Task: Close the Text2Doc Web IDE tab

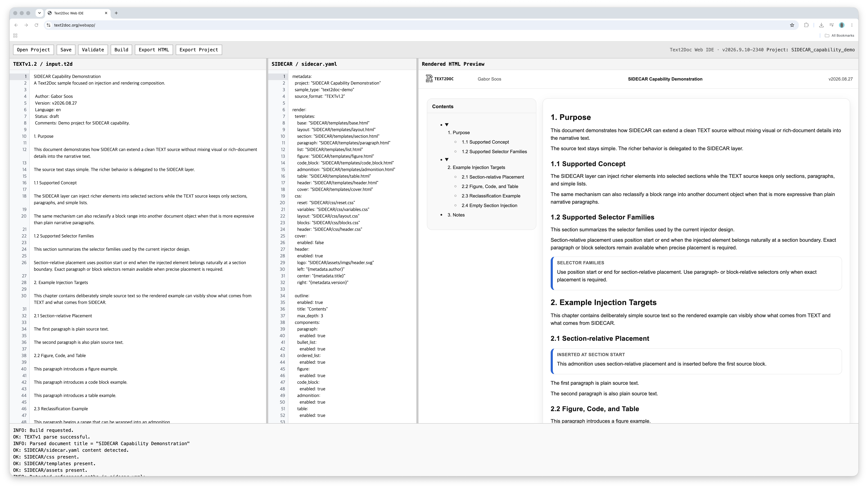Action: tap(106, 13)
